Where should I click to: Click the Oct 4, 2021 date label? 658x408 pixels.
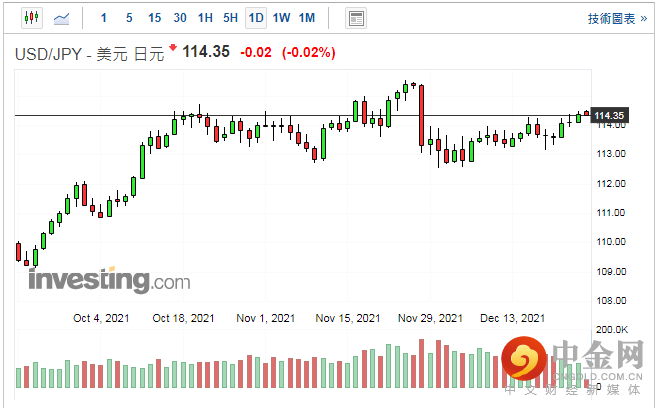[101, 318]
